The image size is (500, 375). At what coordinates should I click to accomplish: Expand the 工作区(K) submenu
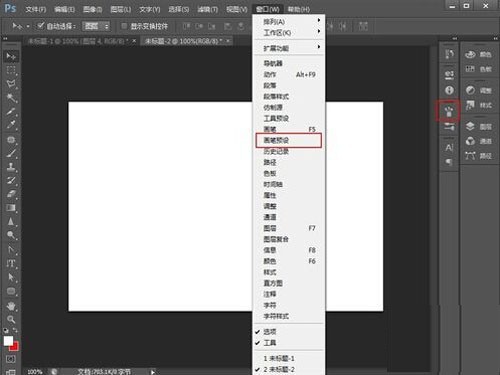pos(289,33)
